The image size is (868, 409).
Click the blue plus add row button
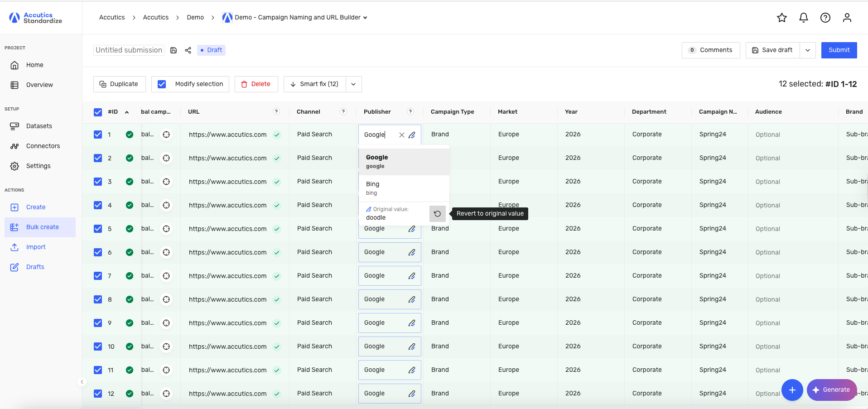tap(792, 390)
